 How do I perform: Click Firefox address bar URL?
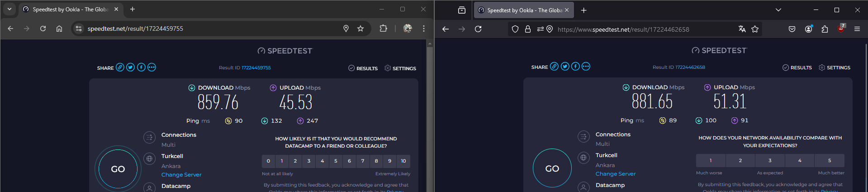tap(623, 29)
